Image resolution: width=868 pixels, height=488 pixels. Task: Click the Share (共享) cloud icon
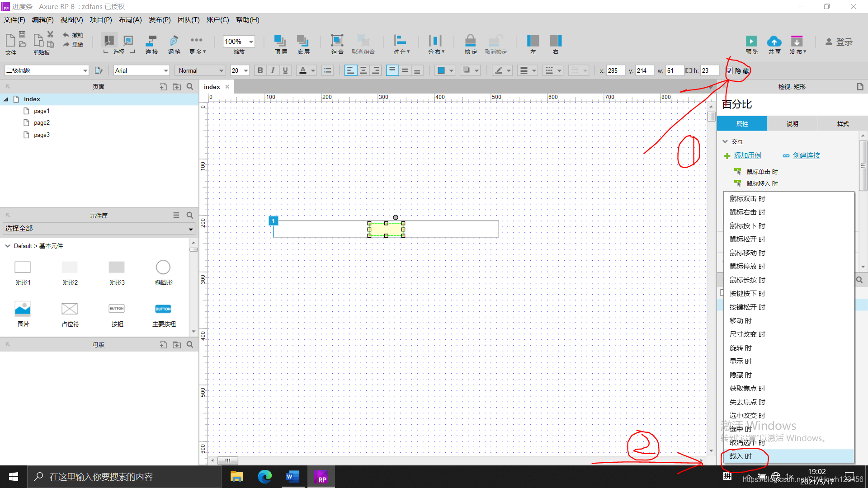774,41
